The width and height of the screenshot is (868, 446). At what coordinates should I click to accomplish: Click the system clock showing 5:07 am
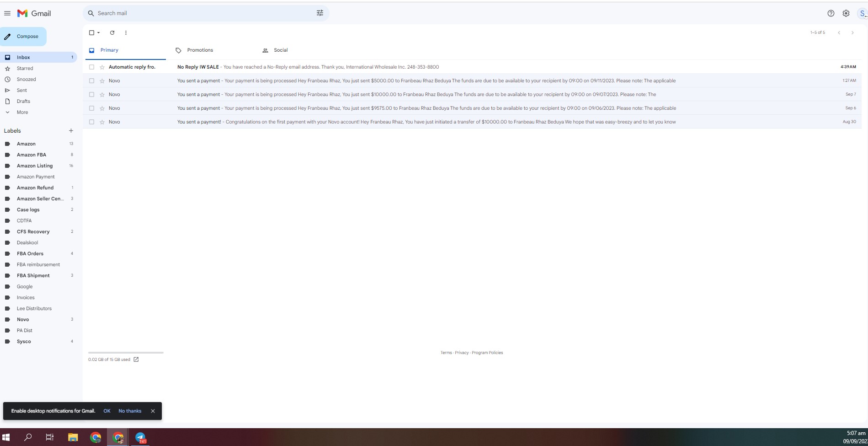[x=856, y=433]
